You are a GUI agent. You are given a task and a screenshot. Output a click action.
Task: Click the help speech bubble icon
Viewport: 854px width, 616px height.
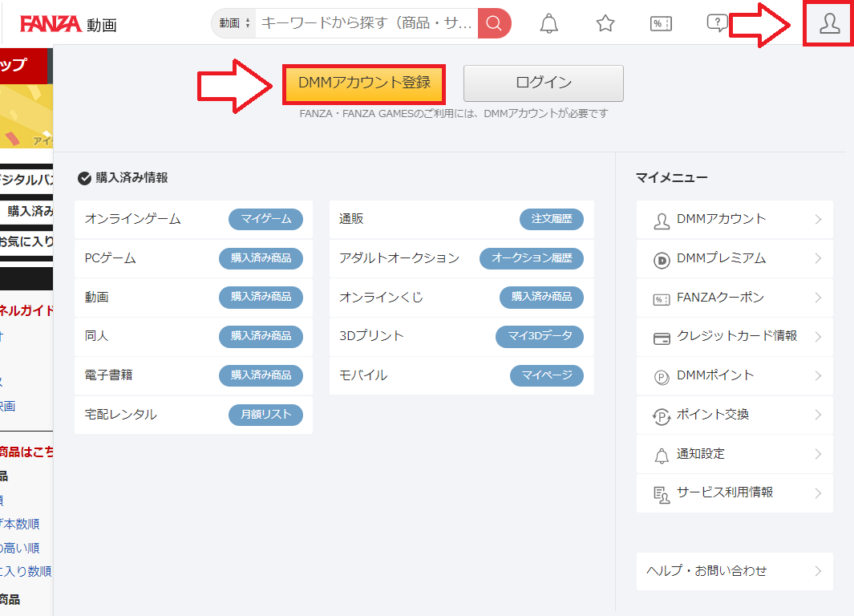[716, 23]
